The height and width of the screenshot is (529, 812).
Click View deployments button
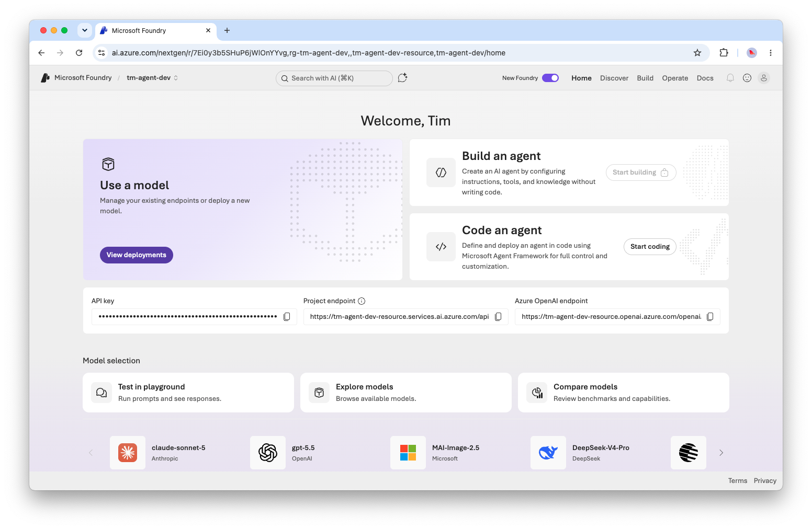click(137, 255)
